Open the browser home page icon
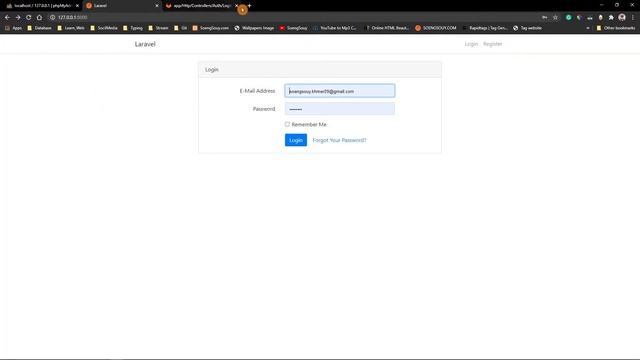This screenshot has height=360, width=640. tap(39, 18)
